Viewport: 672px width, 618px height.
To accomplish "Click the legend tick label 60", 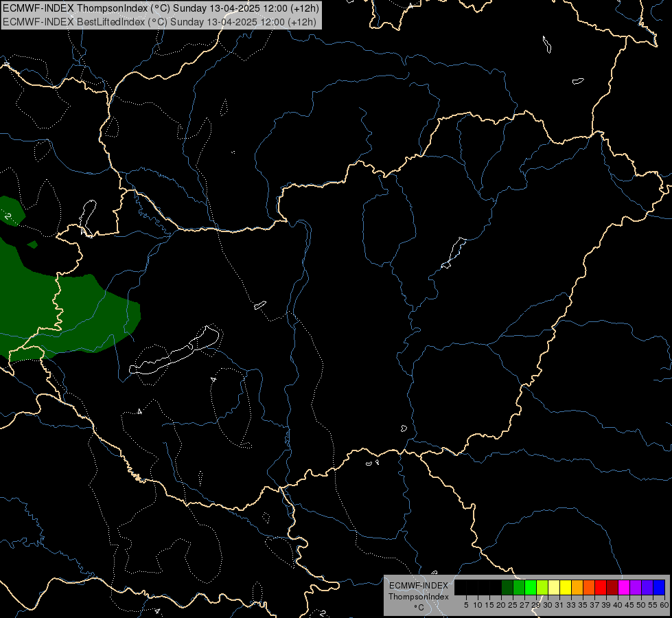I will pyautogui.click(x=664, y=605).
